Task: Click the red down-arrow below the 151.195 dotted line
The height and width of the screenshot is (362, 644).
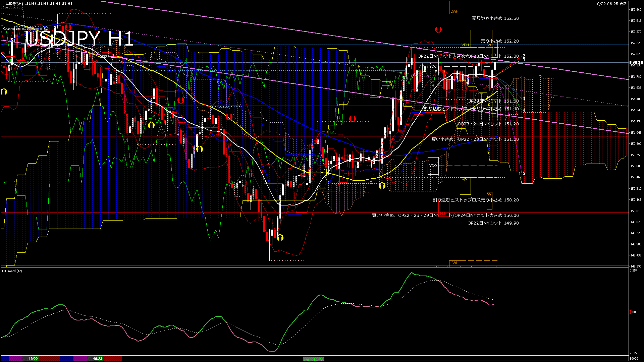Action: coord(352,119)
